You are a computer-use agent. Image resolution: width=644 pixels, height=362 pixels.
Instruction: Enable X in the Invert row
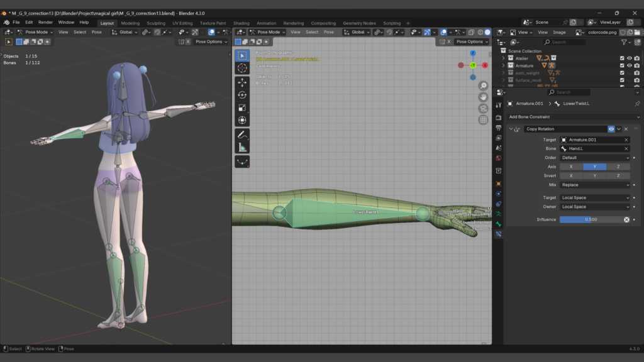pyautogui.click(x=570, y=176)
